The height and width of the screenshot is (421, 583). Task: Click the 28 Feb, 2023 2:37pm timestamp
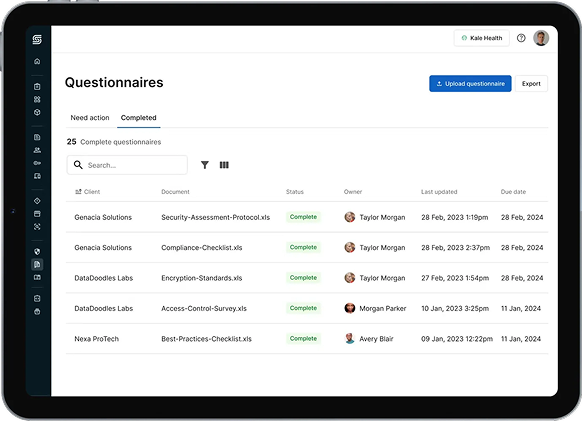455,248
